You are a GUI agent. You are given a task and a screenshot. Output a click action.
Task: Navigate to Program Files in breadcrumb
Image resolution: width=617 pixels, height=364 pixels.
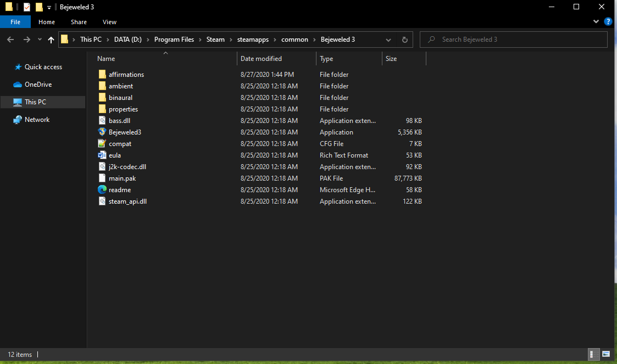pyautogui.click(x=174, y=40)
